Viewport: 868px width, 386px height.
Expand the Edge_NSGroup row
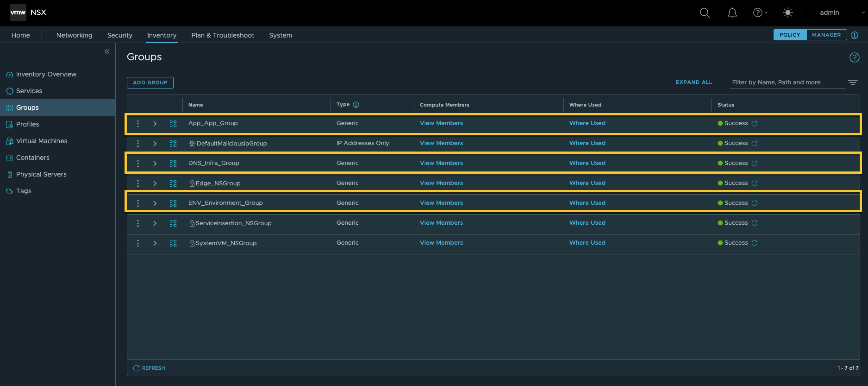(155, 184)
